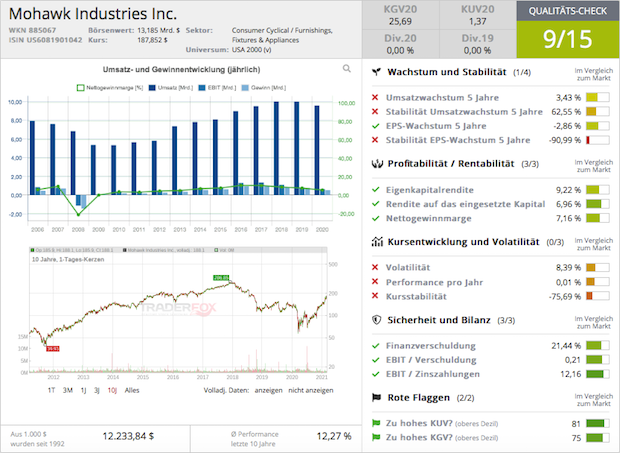Click the red X beside Kursstabilität
This screenshot has height=453, width=620.
[x=375, y=296]
